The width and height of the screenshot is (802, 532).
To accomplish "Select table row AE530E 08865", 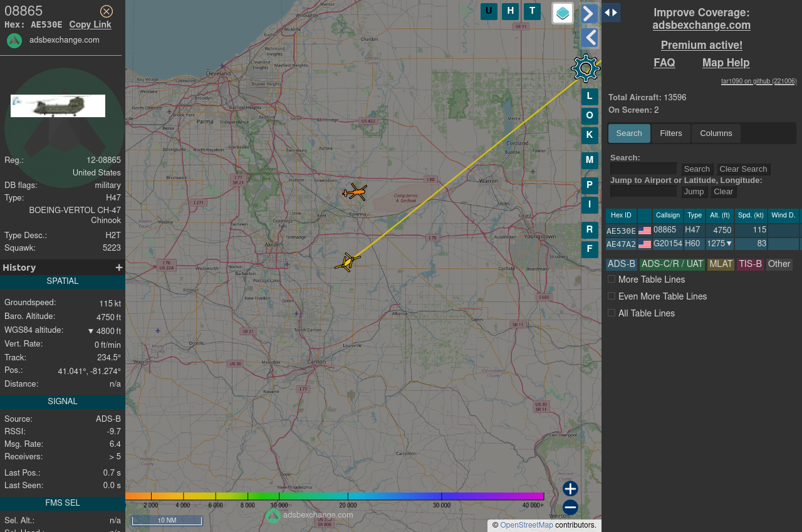I will 702,231.
